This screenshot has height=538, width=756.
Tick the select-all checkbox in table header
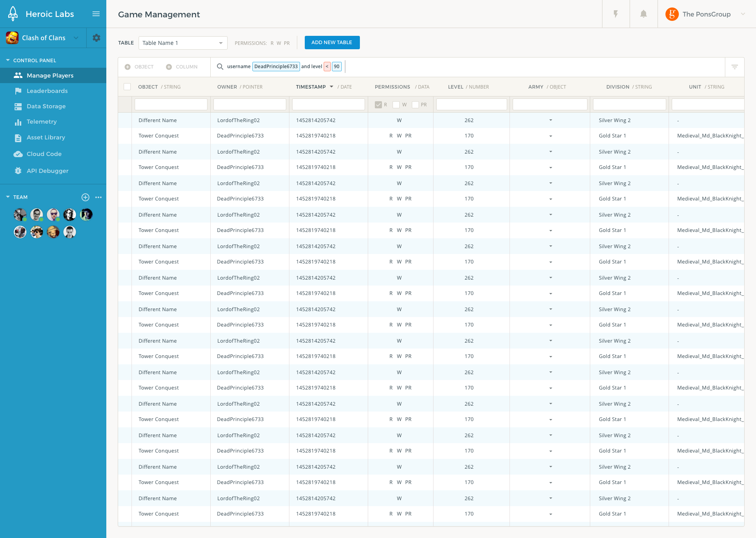(127, 87)
